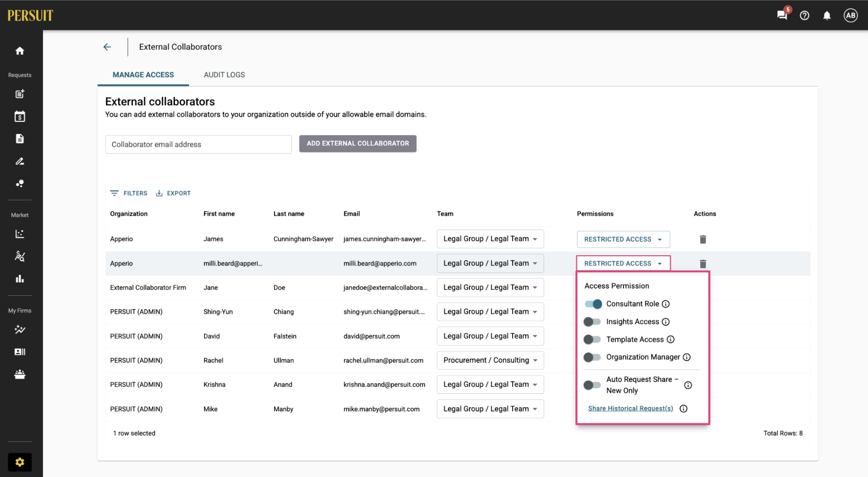
Task: Open the messages icon with badge 5
Action: (x=782, y=15)
